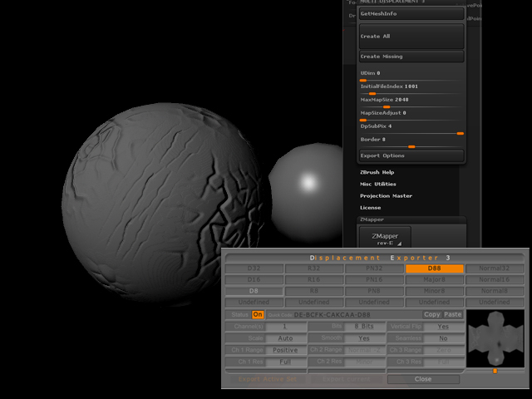532x399 pixels.
Task: Adjust the DpSubPix slider
Action: tap(411, 130)
